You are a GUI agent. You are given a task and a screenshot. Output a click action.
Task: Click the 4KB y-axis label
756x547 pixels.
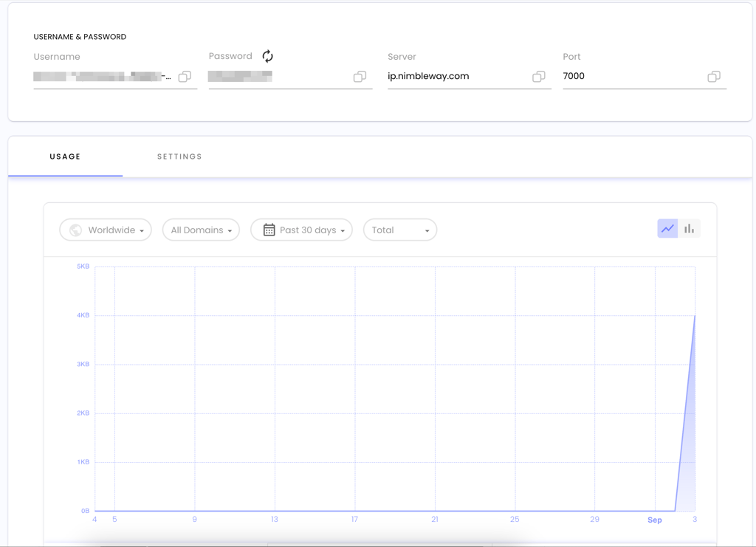tap(83, 315)
